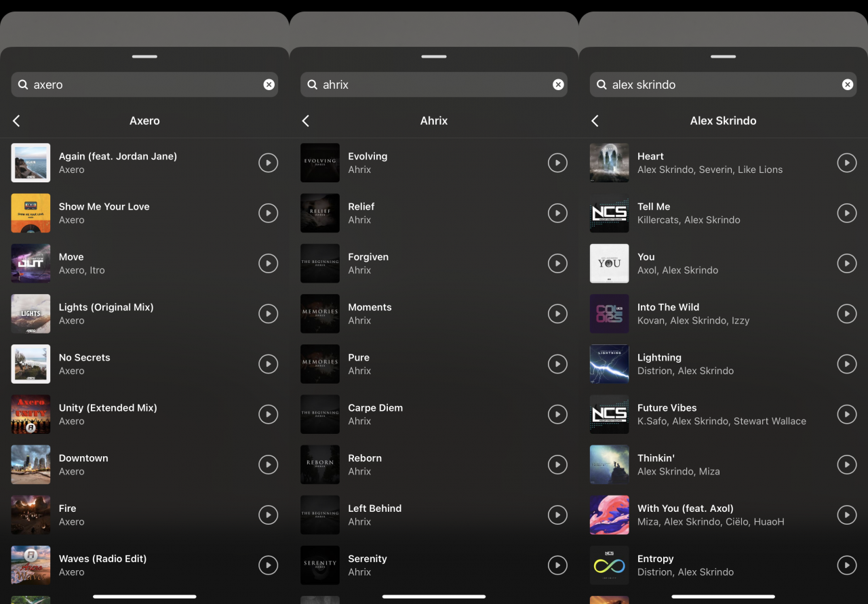Return from the Alex Skrindo results page
This screenshot has height=604, width=868.
coord(595,121)
